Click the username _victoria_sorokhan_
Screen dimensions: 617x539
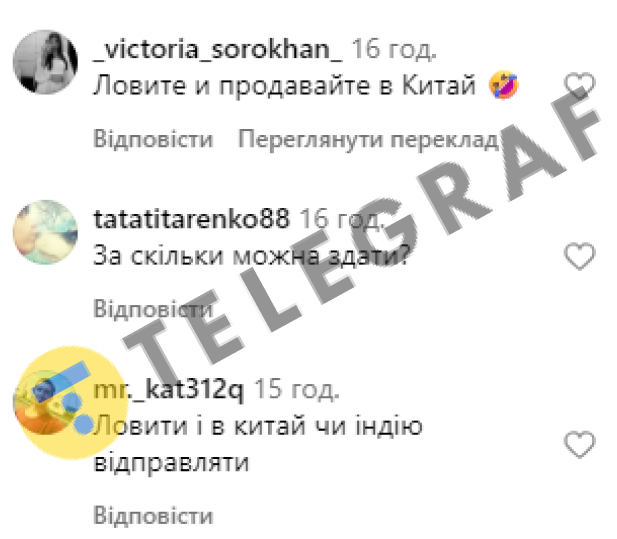point(218,50)
